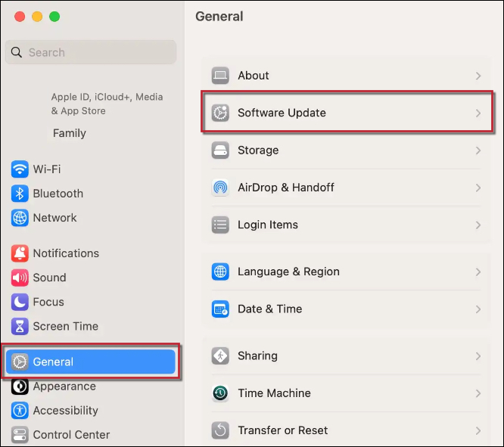This screenshot has height=447, width=504.
Task: Open Apple ID, iCloud+, Media & App Store
Action: [107, 104]
